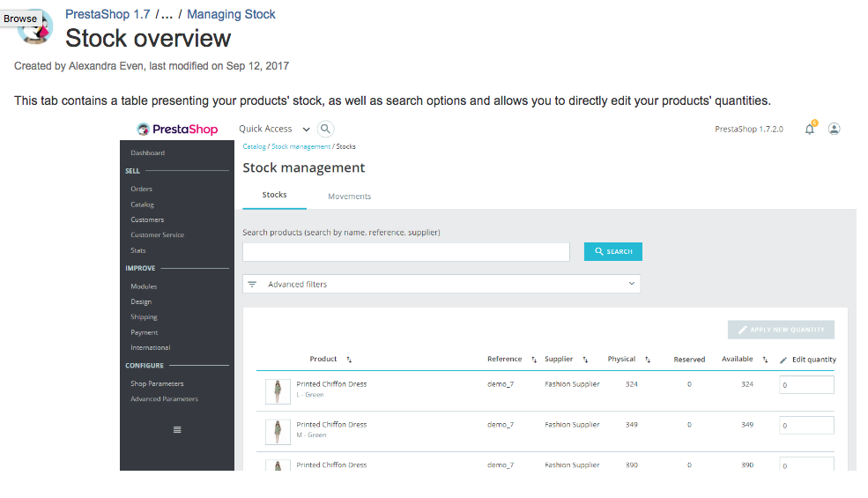Open Orders in the sidebar
Image resolution: width=868 pixels, height=498 pixels.
141,189
